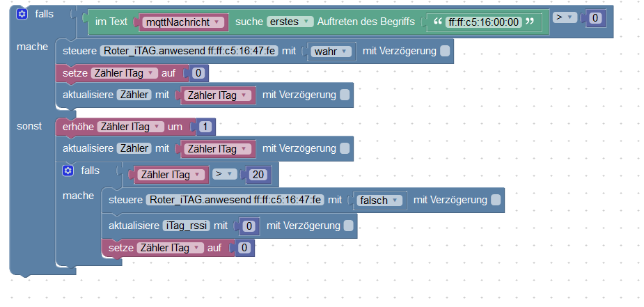Open the '>' comparison dropdown beside 20
644x307 pixels.
pyautogui.click(x=225, y=174)
